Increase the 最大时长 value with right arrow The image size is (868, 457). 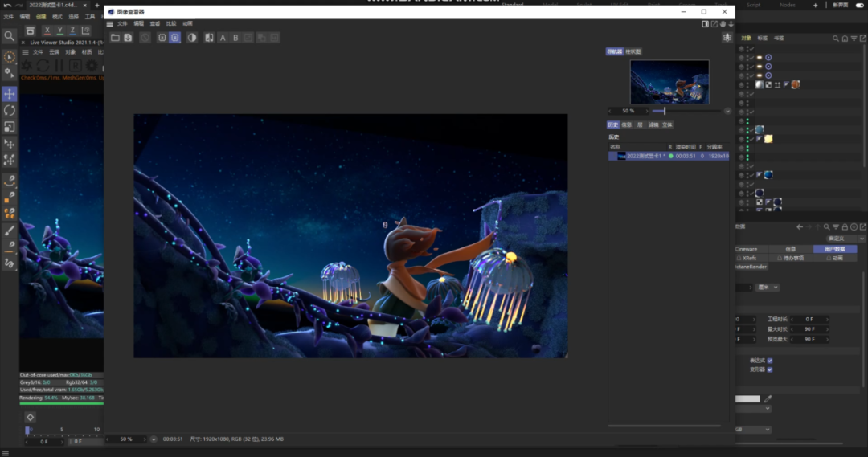click(x=827, y=329)
